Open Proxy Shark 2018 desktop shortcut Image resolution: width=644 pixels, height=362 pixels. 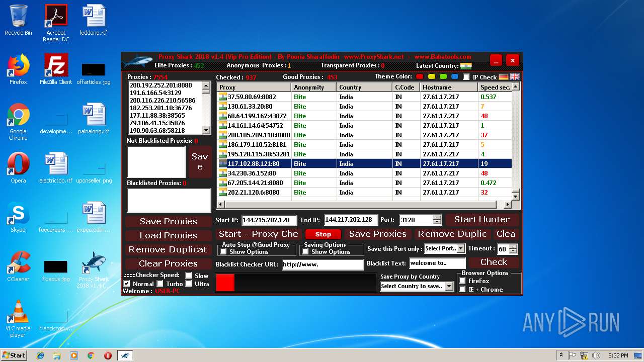(94, 269)
